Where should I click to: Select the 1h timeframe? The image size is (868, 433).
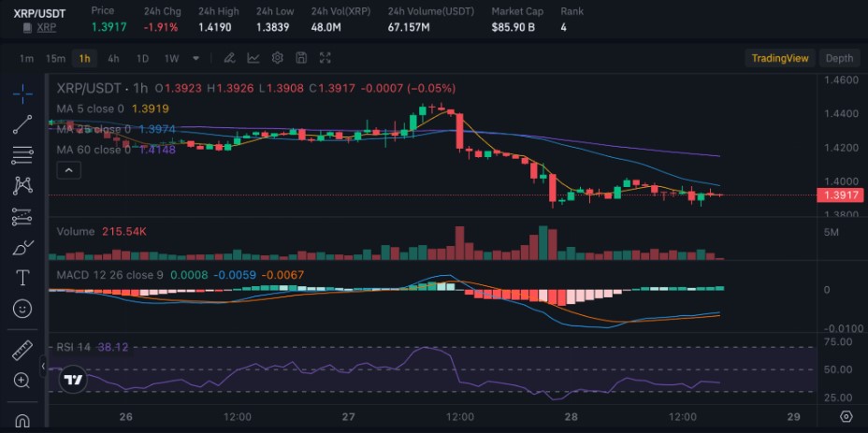85,58
